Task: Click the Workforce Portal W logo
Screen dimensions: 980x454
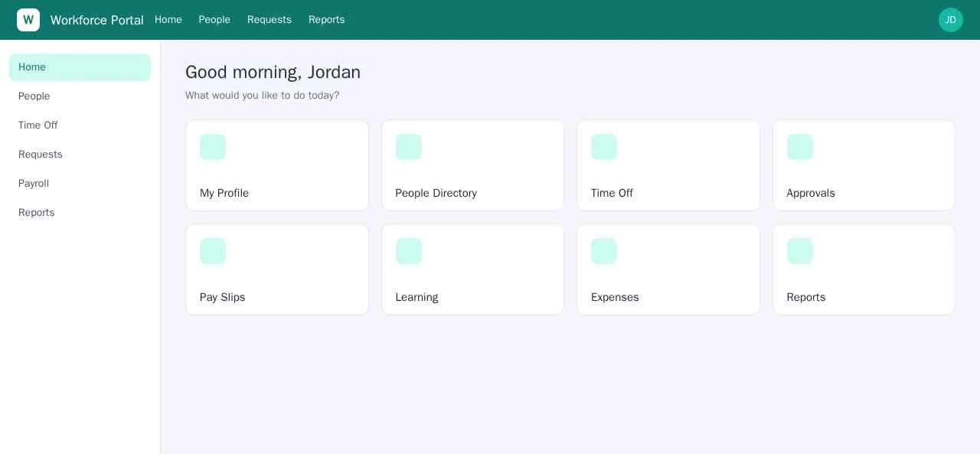Action: tap(28, 20)
